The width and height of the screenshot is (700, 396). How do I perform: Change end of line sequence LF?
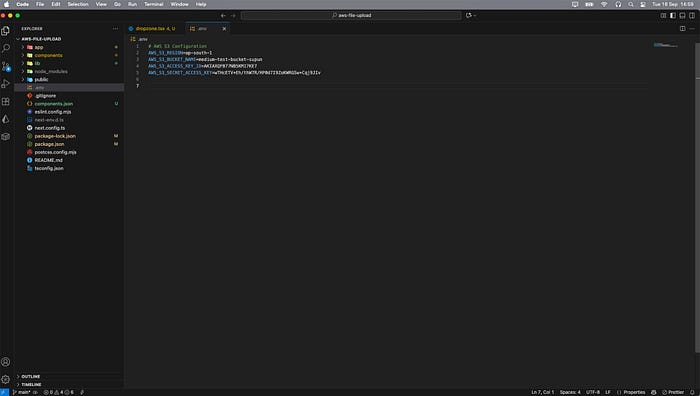click(608, 392)
